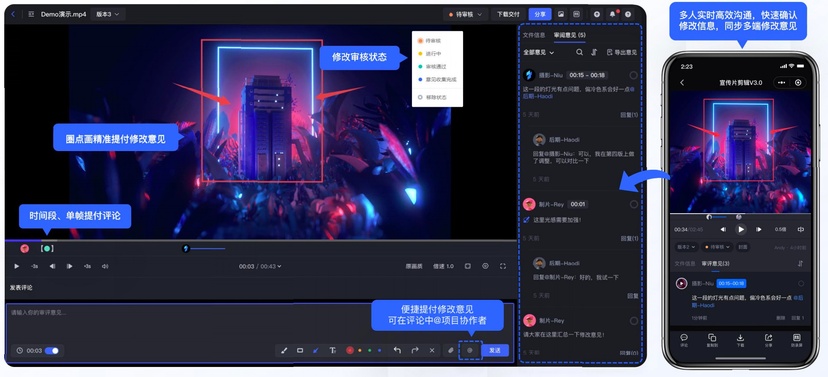The image size is (828, 377).
Task: Click the 导出意见 export button
Action: tap(622, 52)
